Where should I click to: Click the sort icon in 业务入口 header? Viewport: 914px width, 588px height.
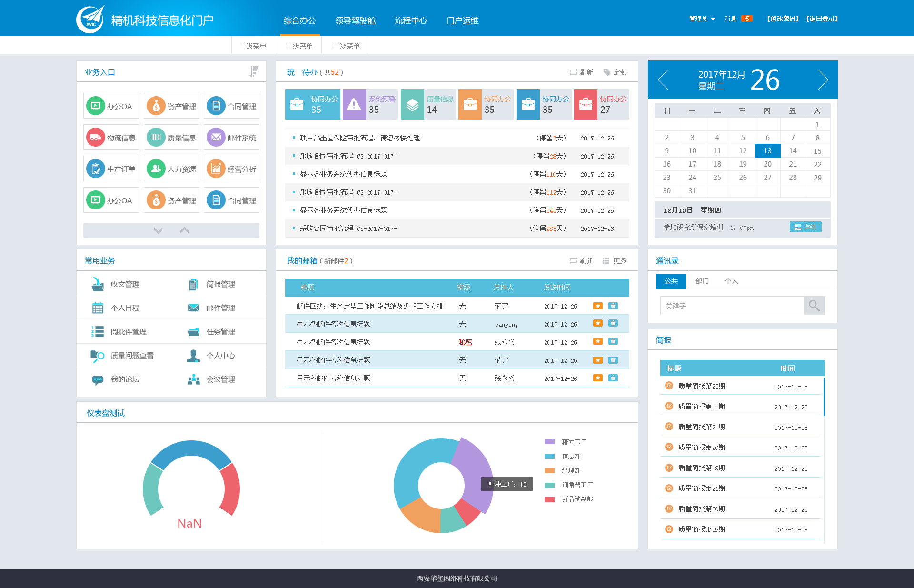[254, 72]
